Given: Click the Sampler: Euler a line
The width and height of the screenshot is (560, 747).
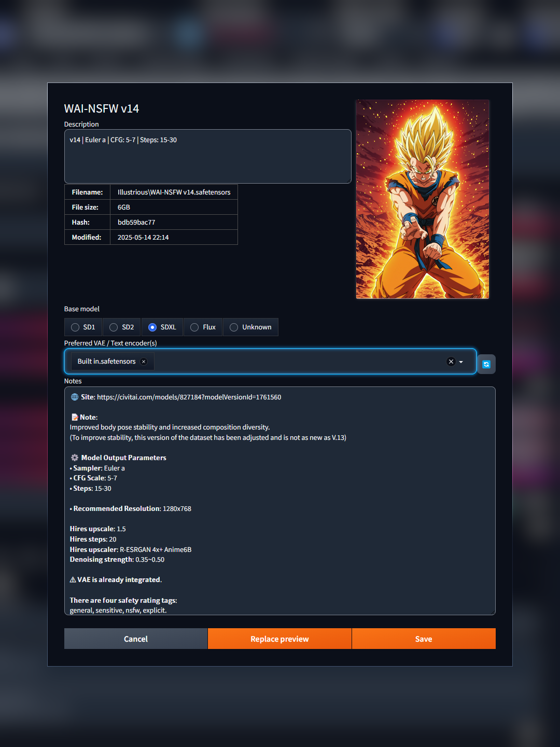Looking at the screenshot, I should [97, 468].
